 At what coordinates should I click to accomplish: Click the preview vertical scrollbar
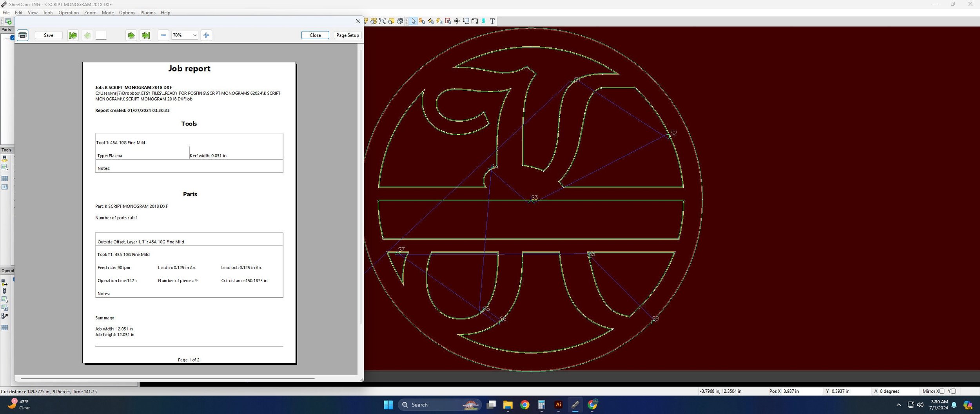pos(361,187)
